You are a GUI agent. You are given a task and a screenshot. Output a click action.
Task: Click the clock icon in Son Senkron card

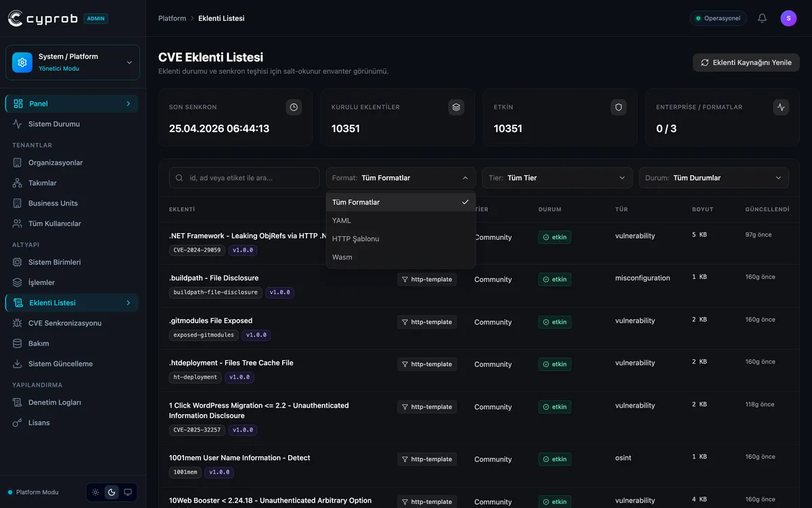click(294, 107)
